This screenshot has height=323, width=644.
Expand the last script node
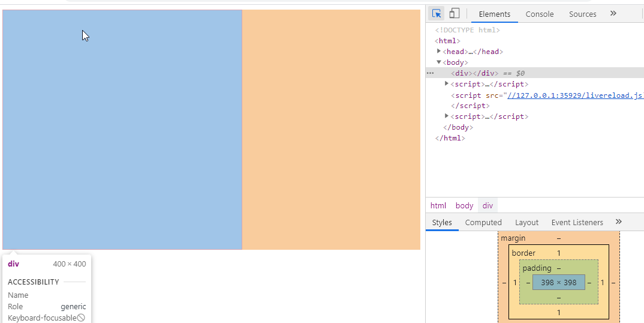click(x=447, y=116)
